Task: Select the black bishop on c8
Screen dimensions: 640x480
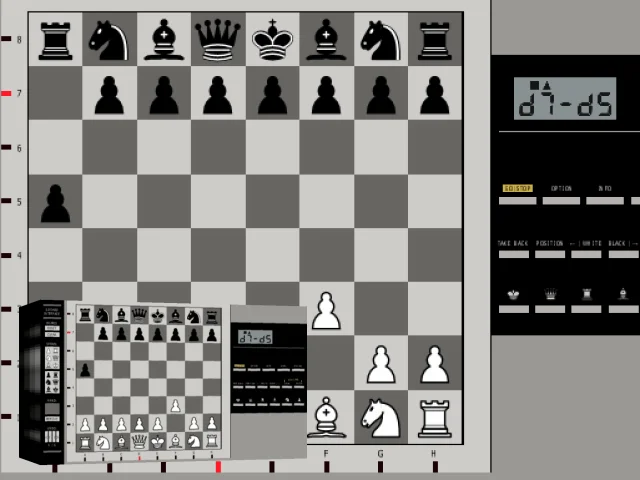Action: [x=164, y=40]
